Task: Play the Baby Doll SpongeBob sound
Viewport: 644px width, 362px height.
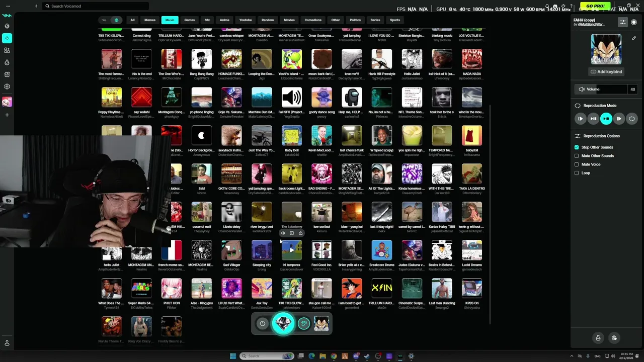Action: 292,136
